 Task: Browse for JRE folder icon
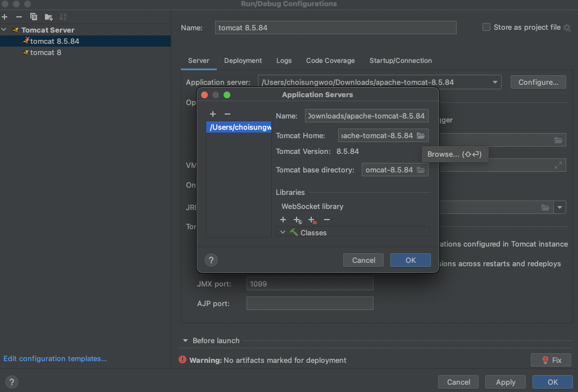545,207
